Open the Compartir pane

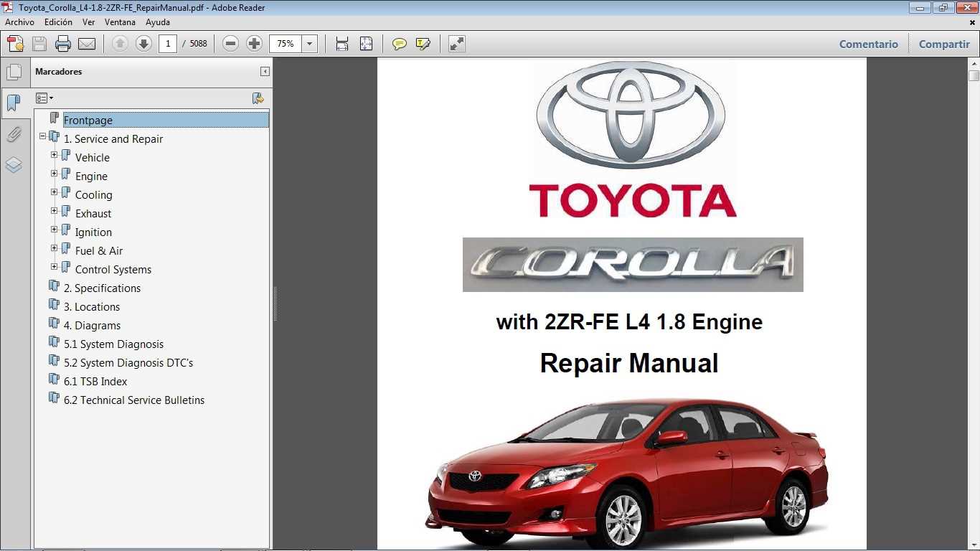[944, 44]
